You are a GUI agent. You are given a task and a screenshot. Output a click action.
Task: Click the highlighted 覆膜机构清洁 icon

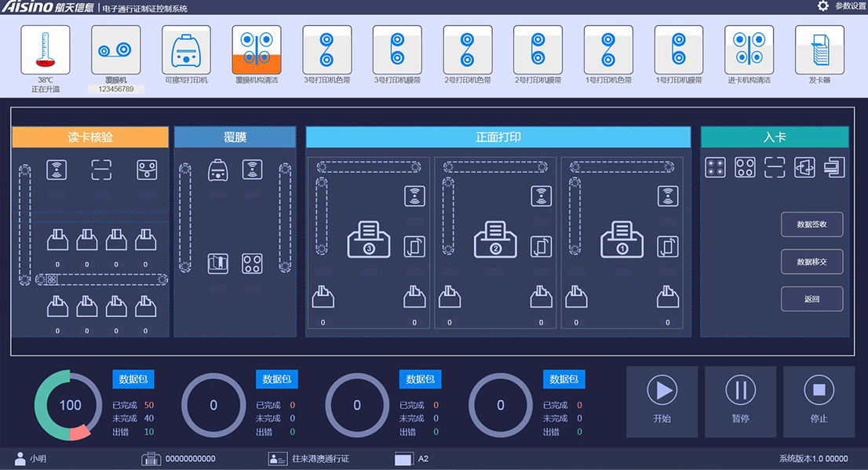pyautogui.click(x=256, y=50)
